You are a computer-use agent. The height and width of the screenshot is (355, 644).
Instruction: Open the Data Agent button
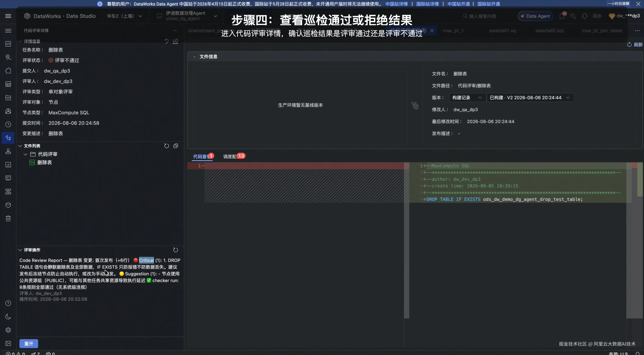tap(535, 16)
